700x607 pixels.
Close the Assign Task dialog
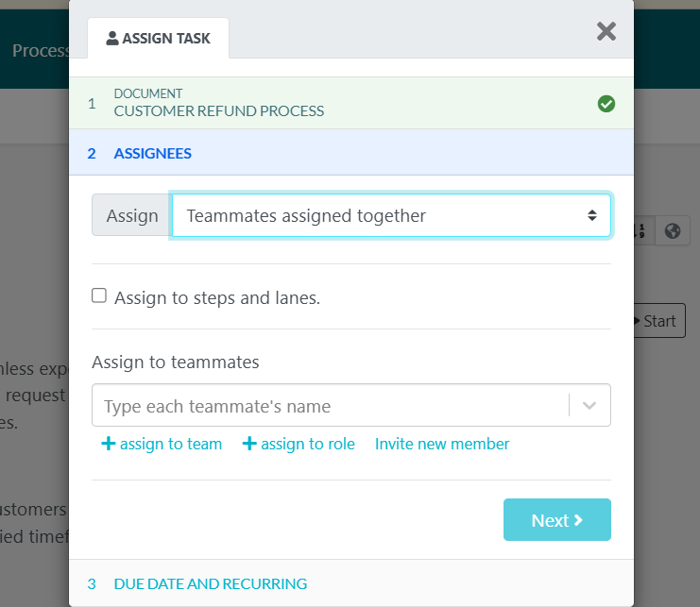(606, 32)
